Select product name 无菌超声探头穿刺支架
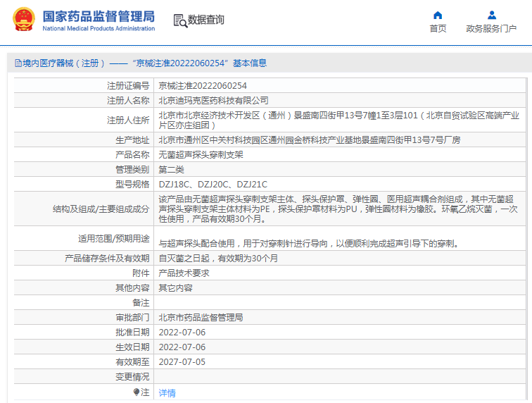 pyautogui.click(x=201, y=155)
